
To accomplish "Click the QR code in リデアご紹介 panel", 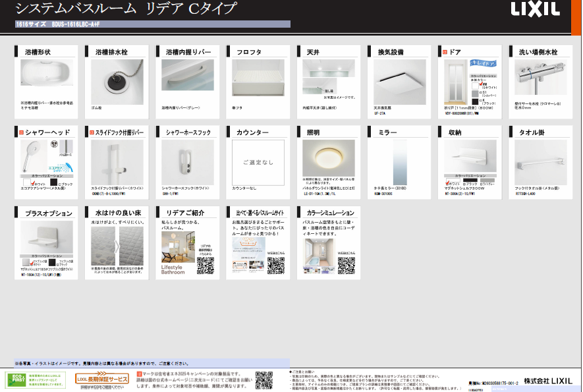I will [206, 266].
